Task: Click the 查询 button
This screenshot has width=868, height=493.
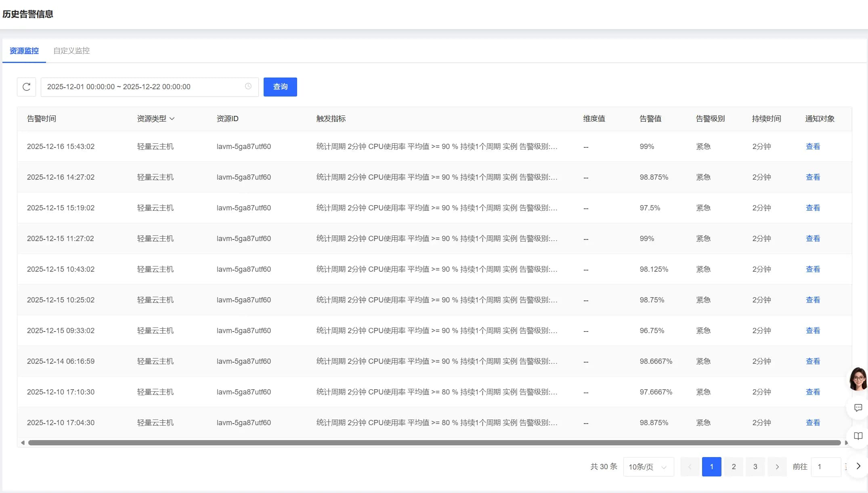Action: [x=280, y=87]
